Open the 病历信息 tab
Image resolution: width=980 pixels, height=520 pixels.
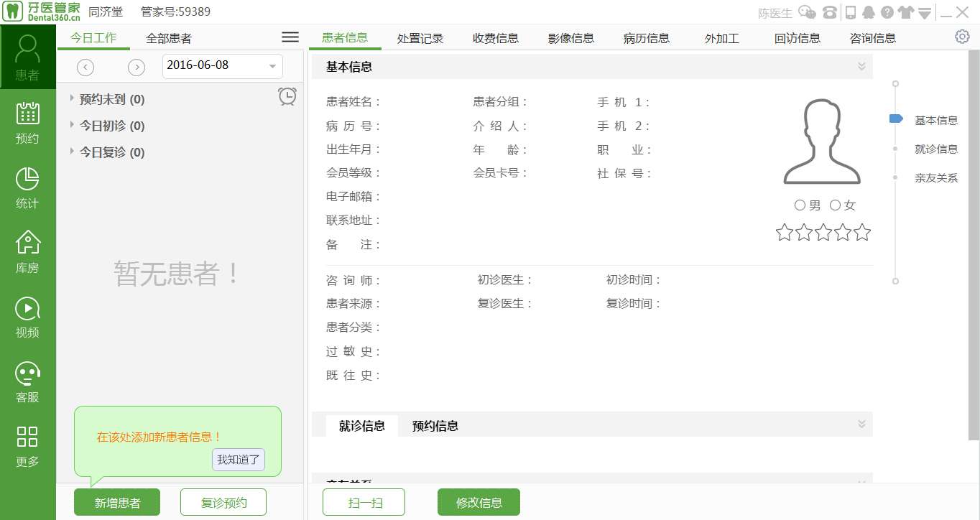(x=647, y=38)
